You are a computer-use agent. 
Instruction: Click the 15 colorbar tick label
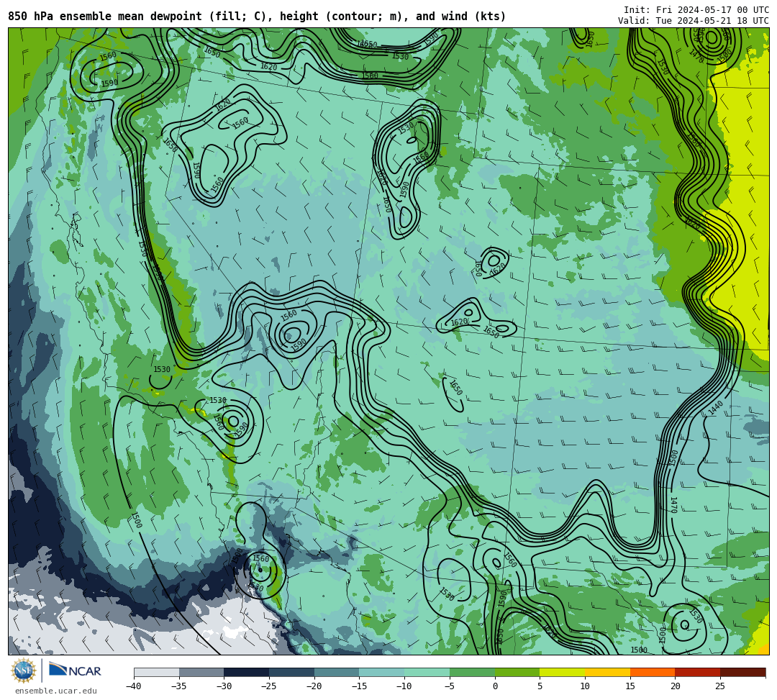630,686
